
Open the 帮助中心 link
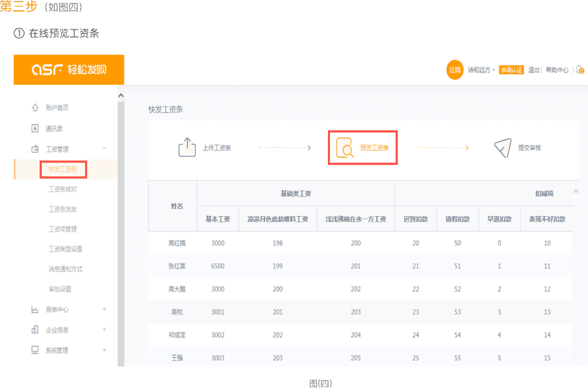coord(557,70)
